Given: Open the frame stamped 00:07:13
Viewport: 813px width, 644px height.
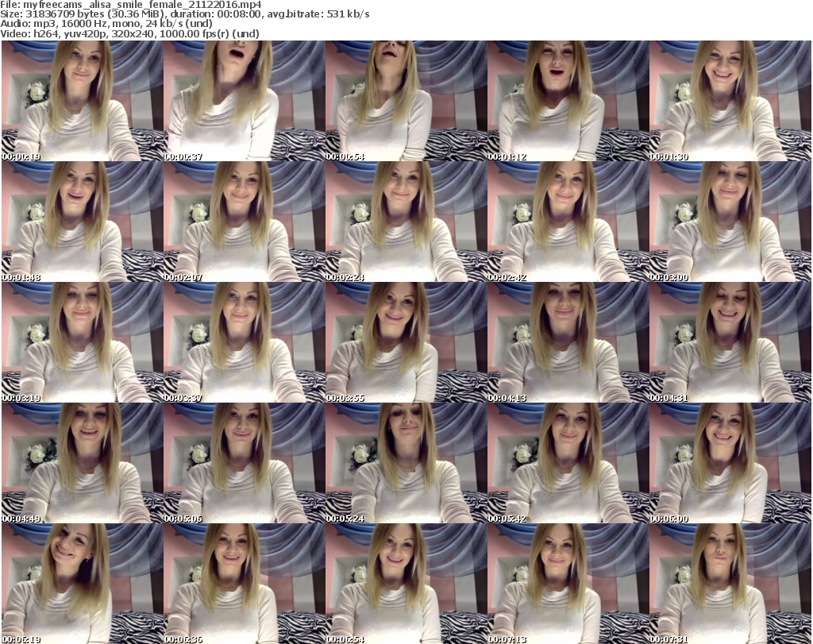Looking at the screenshot, I should (x=568, y=584).
